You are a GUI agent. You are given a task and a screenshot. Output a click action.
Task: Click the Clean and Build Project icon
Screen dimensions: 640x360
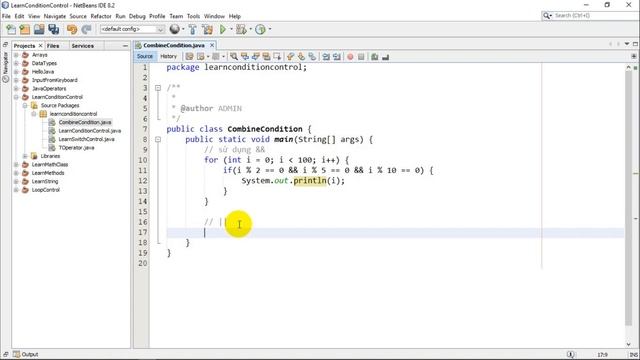coord(207,29)
